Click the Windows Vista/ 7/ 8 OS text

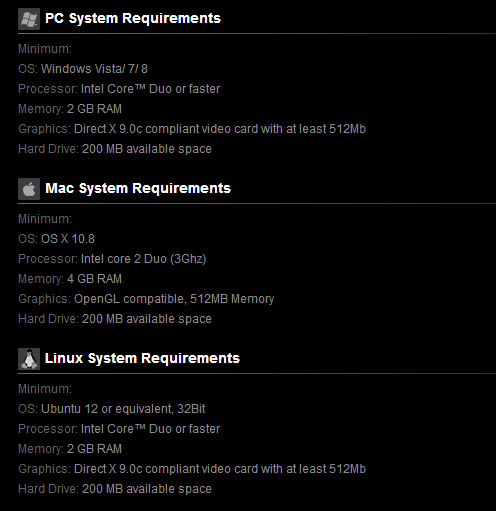point(94,69)
